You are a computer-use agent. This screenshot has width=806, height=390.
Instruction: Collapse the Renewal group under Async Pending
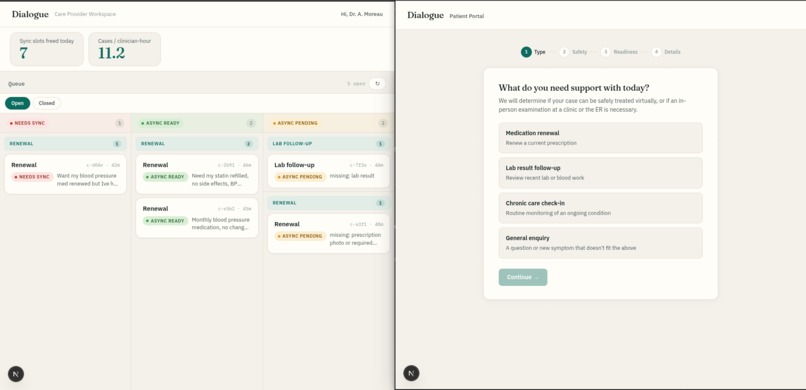[328, 203]
